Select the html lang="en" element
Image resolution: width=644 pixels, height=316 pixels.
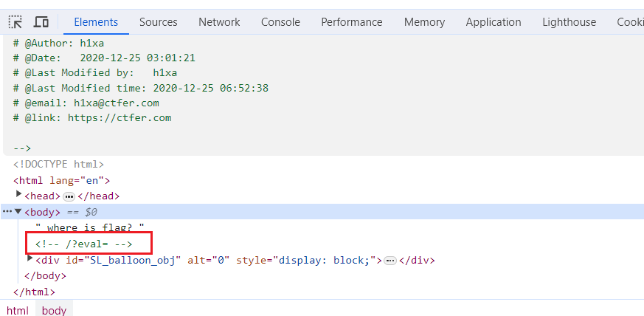coord(61,180)
